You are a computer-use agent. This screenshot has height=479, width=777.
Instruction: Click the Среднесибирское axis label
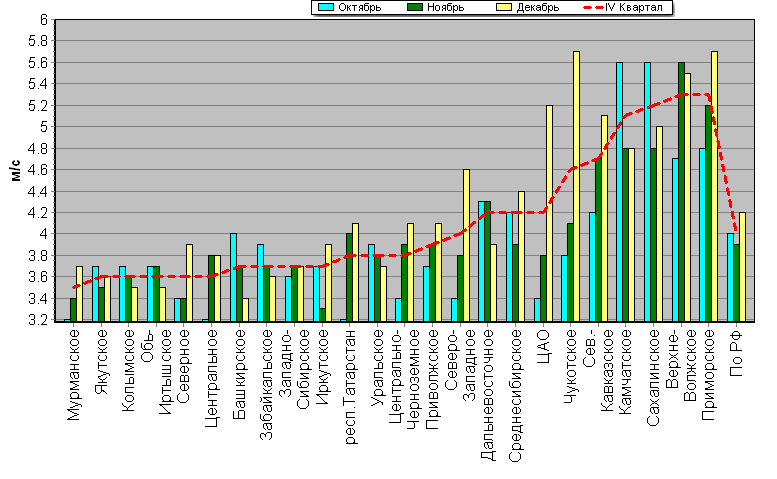pos(515,396)
